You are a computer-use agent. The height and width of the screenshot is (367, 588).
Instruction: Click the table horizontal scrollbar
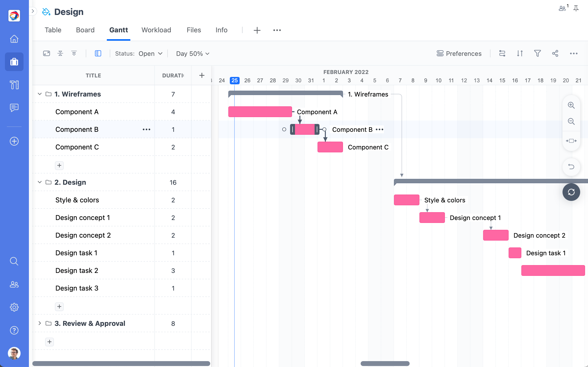click(x=121, y=363)
